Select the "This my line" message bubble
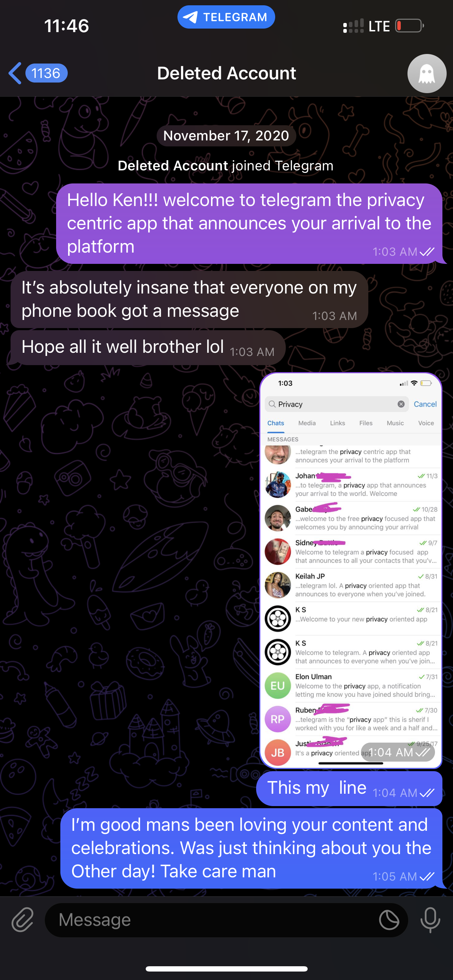Image resolution: width=453 pixels, height=980 pixels. [349, 788]
